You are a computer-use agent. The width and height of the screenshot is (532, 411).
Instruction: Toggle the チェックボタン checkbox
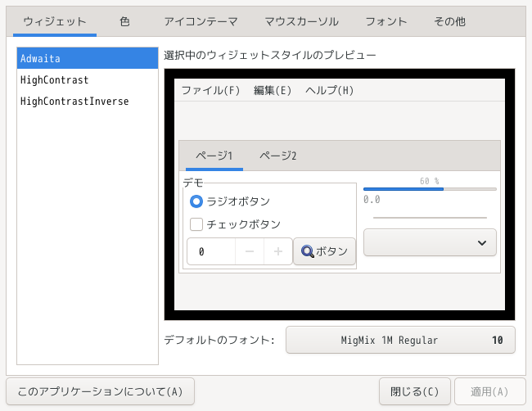196,224
